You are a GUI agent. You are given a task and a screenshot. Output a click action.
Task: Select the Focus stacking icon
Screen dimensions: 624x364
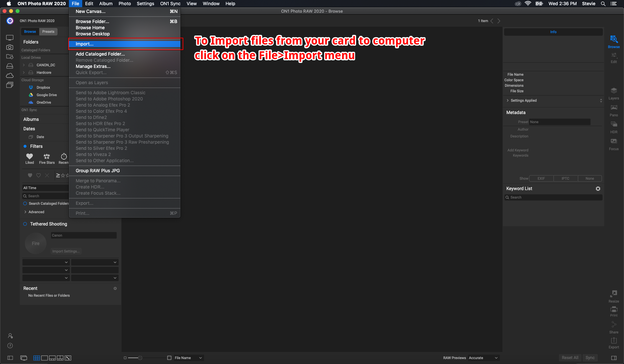(614, 141)
